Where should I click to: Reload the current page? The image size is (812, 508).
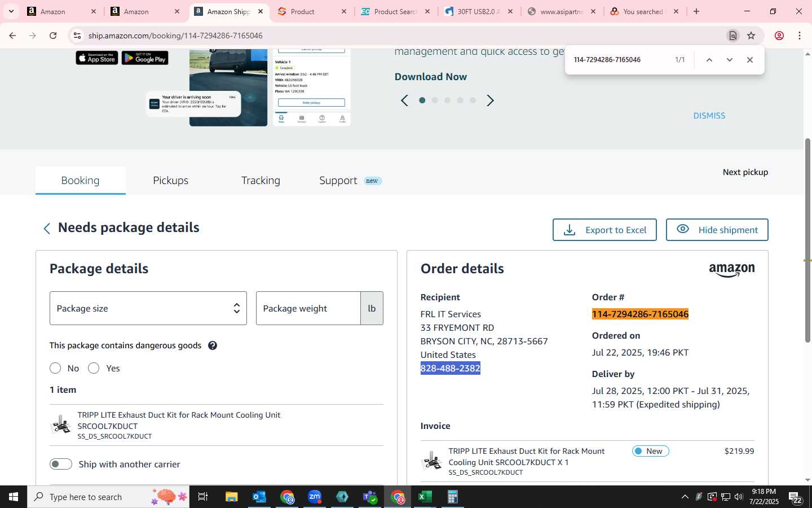pos(53,36)
